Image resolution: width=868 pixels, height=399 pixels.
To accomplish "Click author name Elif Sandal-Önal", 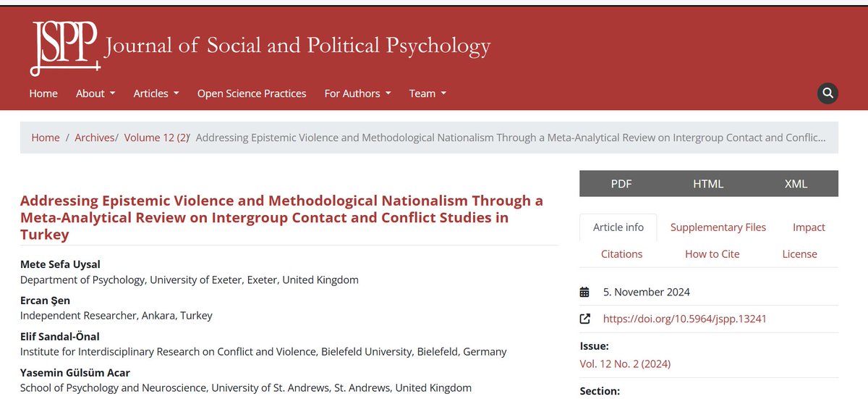I will pos(60,337).
